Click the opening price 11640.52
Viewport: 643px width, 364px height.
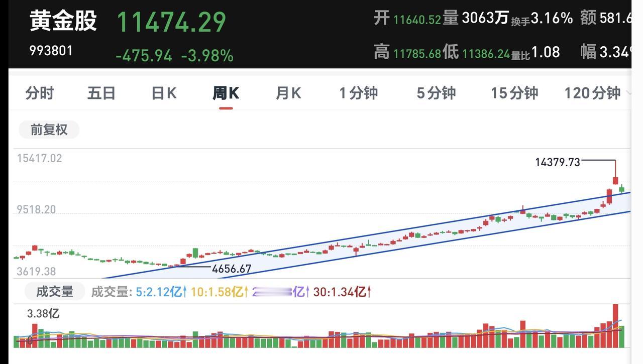417,20
